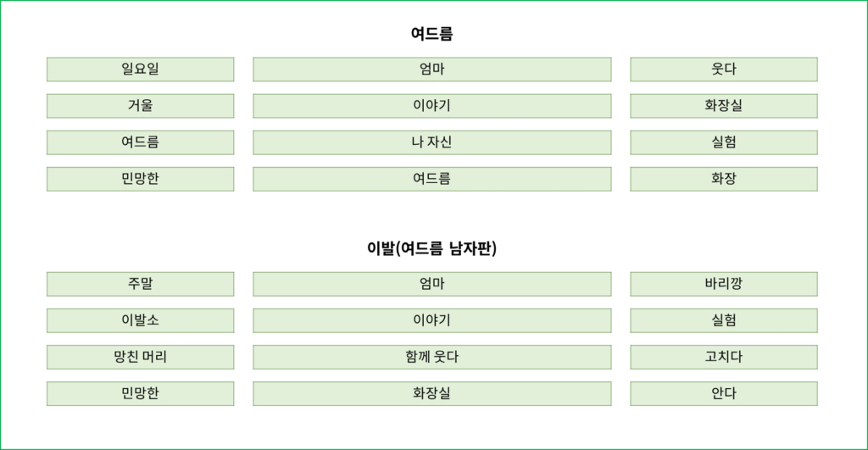Select 엄마 box in the 이발 section

coord(431,284)
